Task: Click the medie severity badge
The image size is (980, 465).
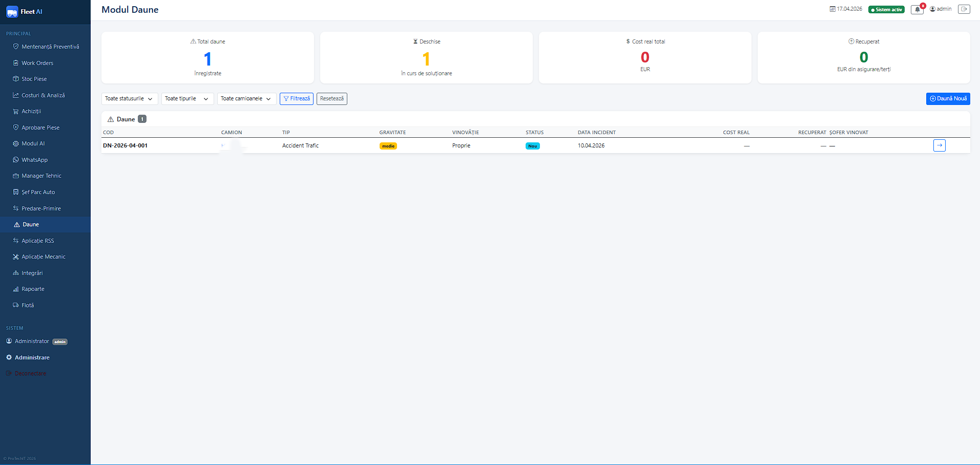Action: (388, 146)
